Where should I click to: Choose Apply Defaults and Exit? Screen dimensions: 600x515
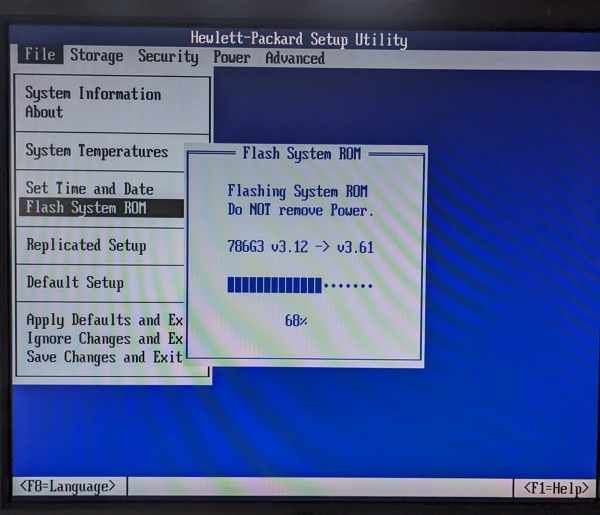pyautogui.click(x=104, y=320)
